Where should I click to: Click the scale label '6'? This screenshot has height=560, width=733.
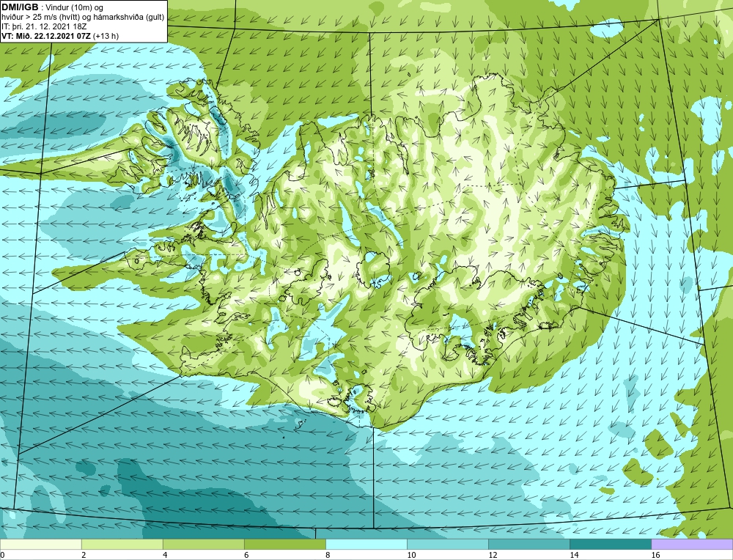pyautogui.click(x=246, y=555)
